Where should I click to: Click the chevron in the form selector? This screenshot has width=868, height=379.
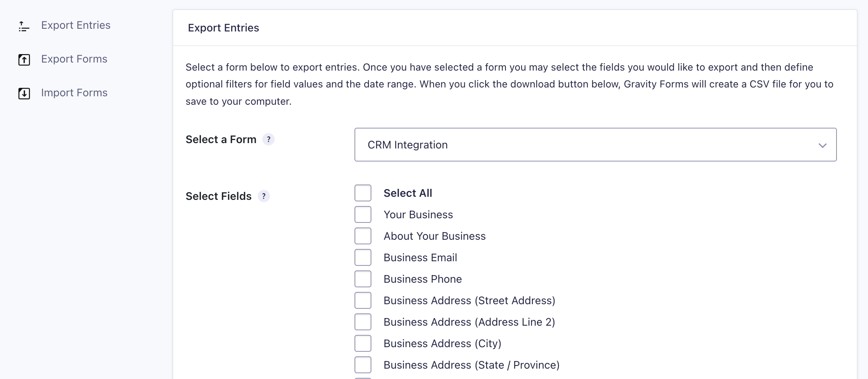(822, 145)
